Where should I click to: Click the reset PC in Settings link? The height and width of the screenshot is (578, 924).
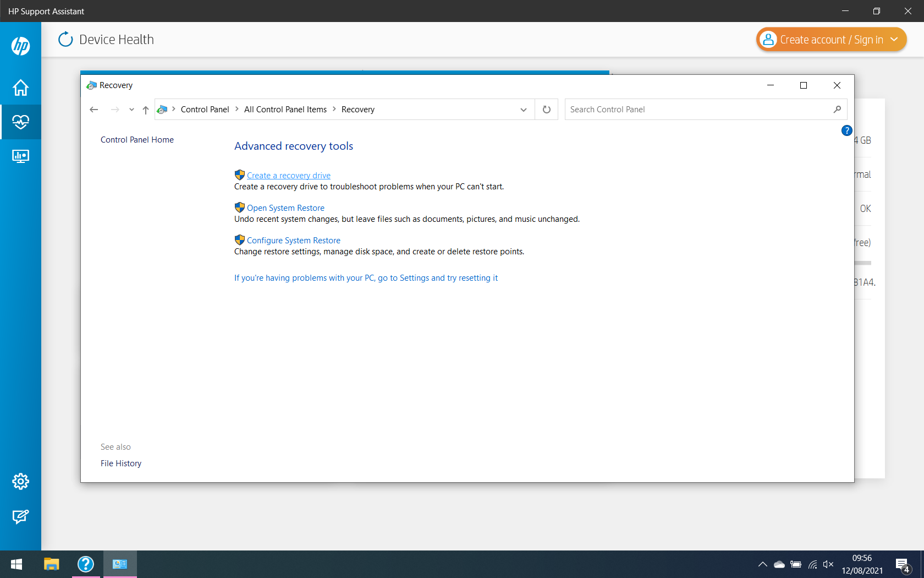pos(366,278)
